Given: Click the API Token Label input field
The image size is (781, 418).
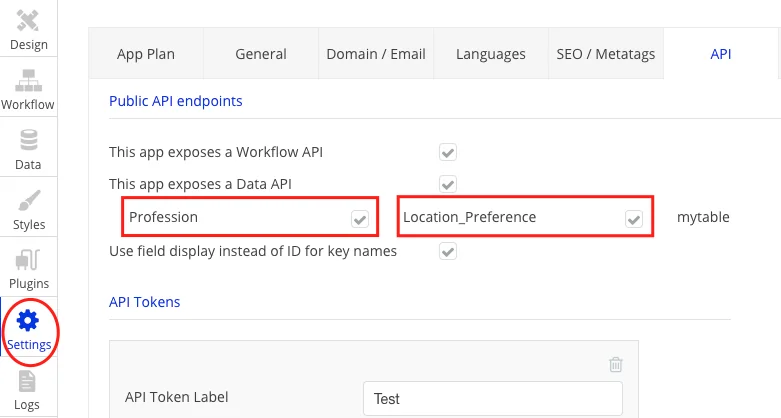Looking at the screenshot, I should [493, 399].
